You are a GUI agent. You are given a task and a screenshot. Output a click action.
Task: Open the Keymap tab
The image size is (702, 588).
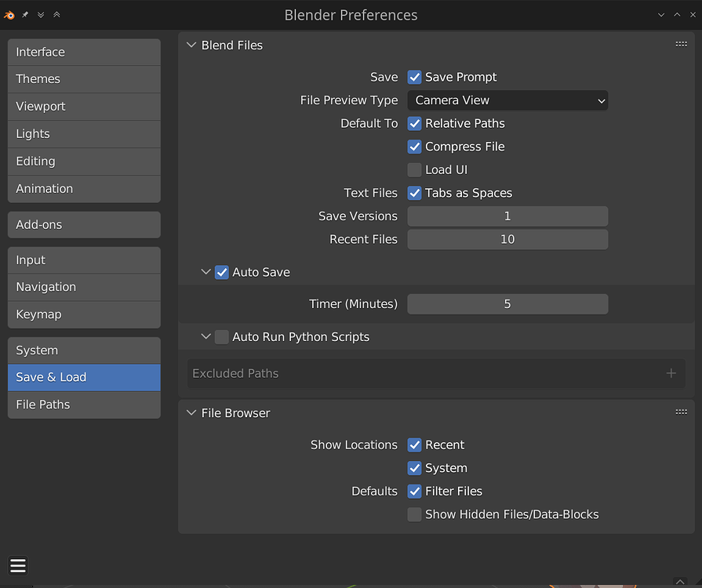(x=84, y=314)
